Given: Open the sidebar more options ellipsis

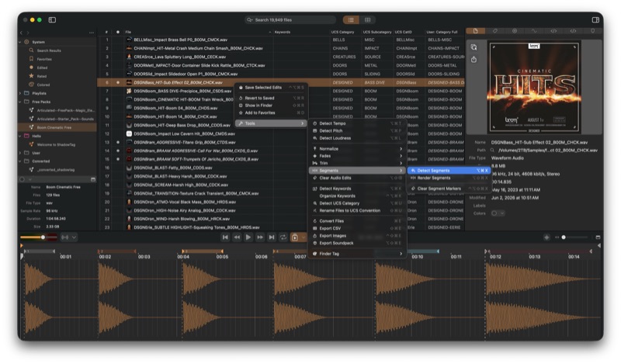Looking at the screenshot, I should [x=92, y=33].
